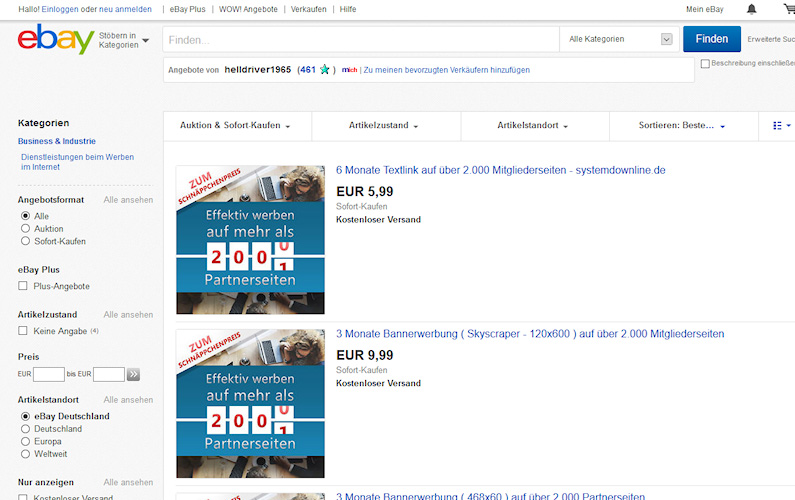The height and width of the screenshot is (500, 795).
Task: Open 3 Monate Bannerwerbung Skyscraper listing
Action: [530, 334]
